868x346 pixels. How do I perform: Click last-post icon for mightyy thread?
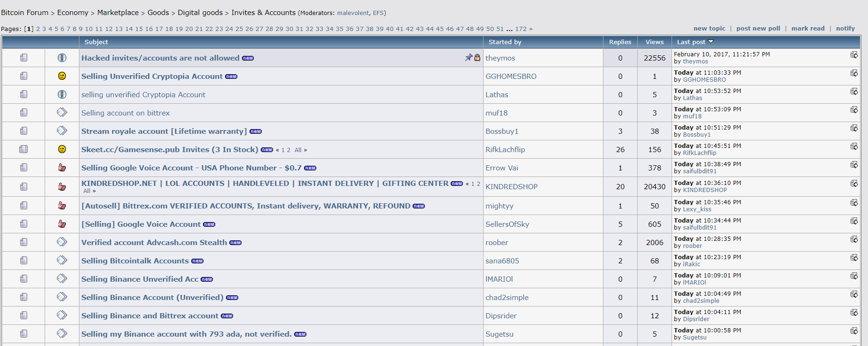(854, 203)
